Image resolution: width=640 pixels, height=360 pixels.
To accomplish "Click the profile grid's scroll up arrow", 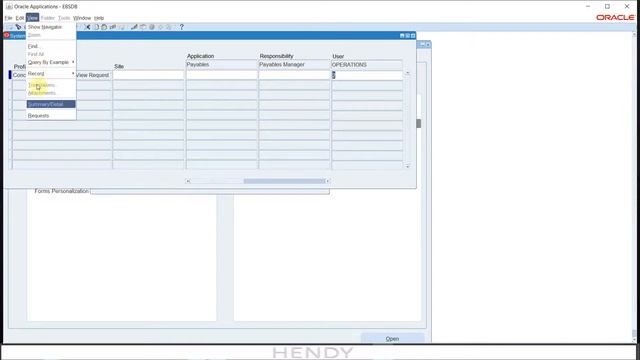I will 407,73.
